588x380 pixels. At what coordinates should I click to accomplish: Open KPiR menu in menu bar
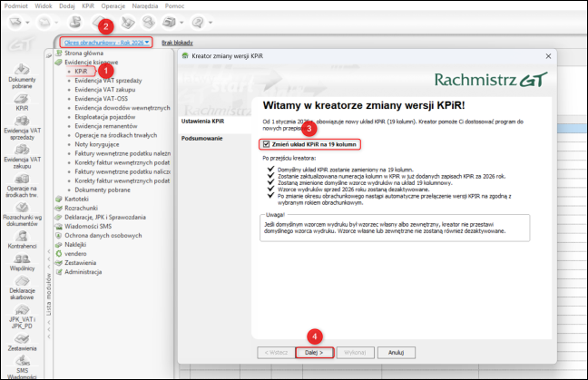pyautogui.click(x=88, y=6)
